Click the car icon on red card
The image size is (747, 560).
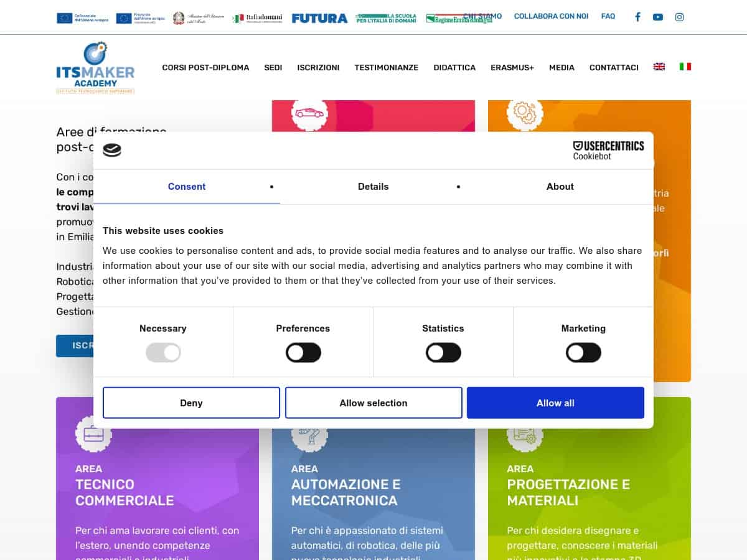(x=309, y=113)
